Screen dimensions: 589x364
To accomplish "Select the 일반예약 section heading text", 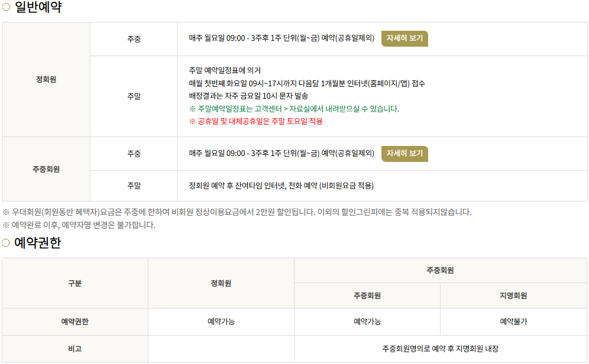I will pos(38,8).
